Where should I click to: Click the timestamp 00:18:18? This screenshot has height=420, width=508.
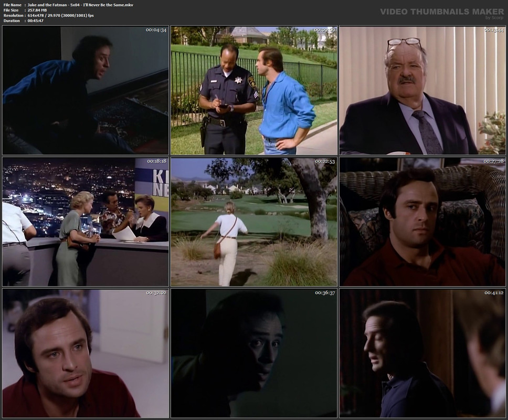pos(156,161)
